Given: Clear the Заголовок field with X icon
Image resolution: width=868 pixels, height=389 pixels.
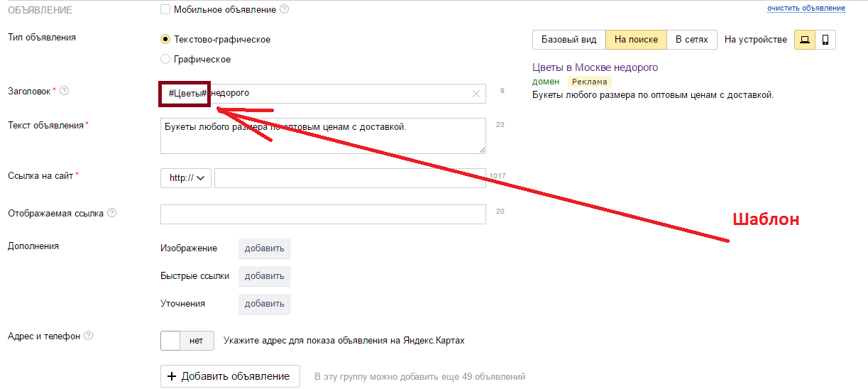Looking at the screenshot, I should coord(476,94).
